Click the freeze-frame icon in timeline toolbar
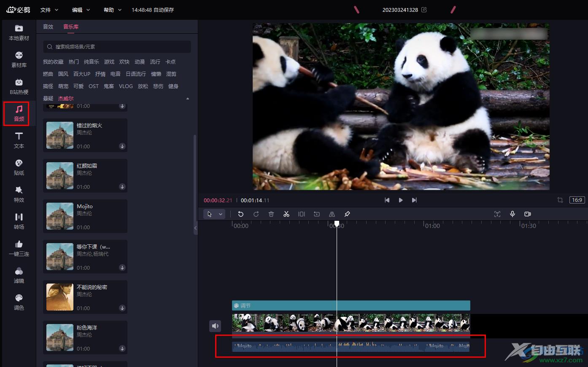This screenshot has height=367, width=588. [x=317, y=214]
